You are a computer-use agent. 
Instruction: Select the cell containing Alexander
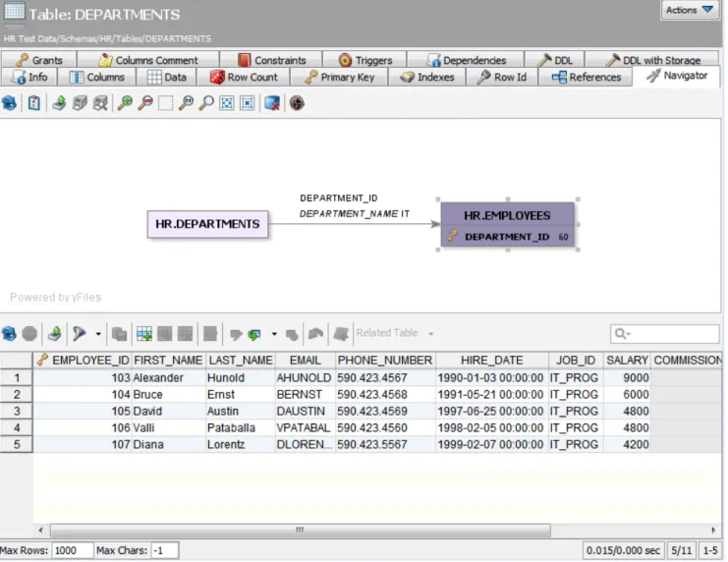169,377
